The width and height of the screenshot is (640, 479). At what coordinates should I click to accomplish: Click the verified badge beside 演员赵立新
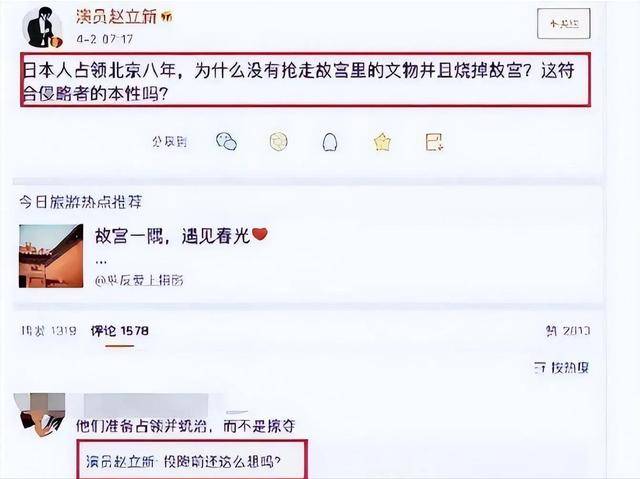[167, 17]
